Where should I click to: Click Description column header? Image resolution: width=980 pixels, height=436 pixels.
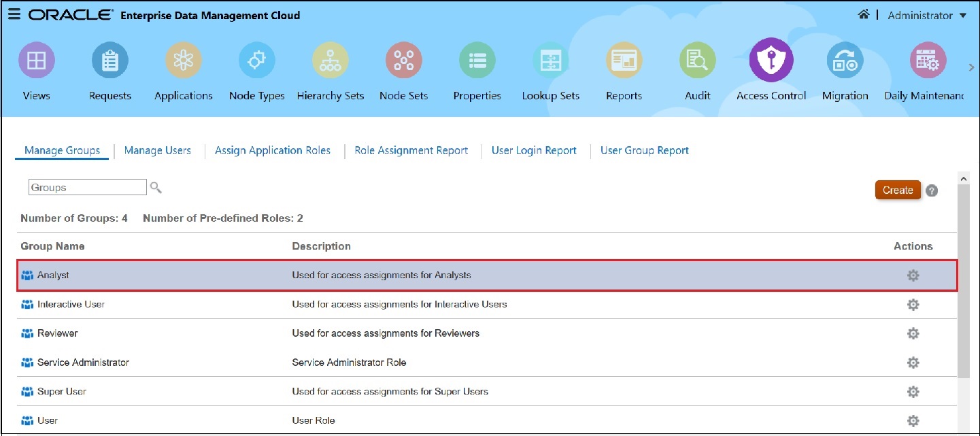321,246
